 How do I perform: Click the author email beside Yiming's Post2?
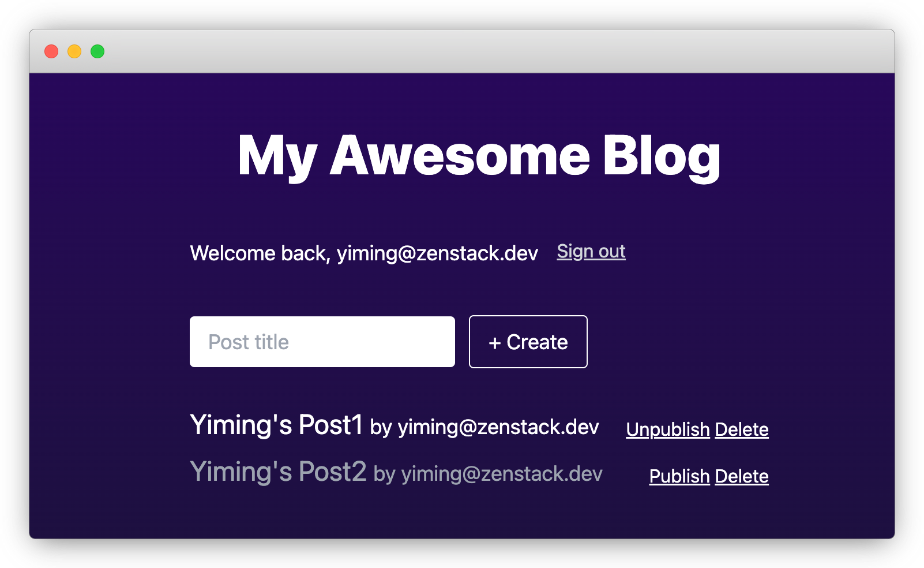tap(501, 474)
